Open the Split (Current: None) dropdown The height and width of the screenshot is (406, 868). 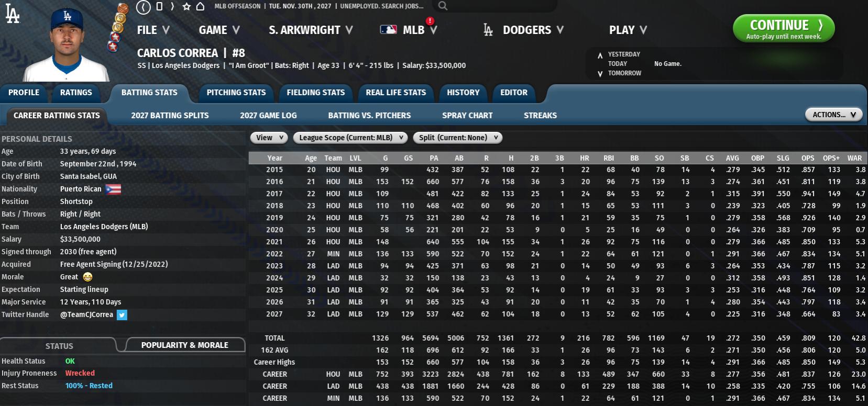pyautogui.click(x=458, y=138)
